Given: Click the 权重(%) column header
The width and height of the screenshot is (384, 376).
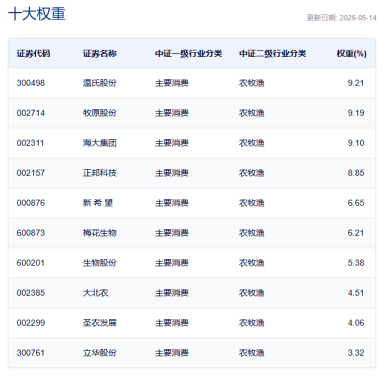Looking at the screenshot, I should [x=351, y=54].
